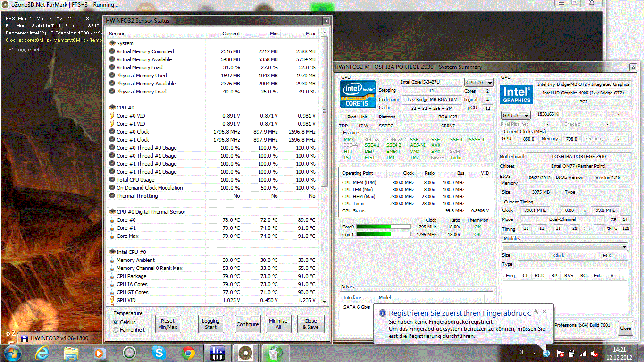The width and height of the screenshot is (644, 362).
Task: Click the Core #1 VID lightning icon
Action: tap(112, 124)
